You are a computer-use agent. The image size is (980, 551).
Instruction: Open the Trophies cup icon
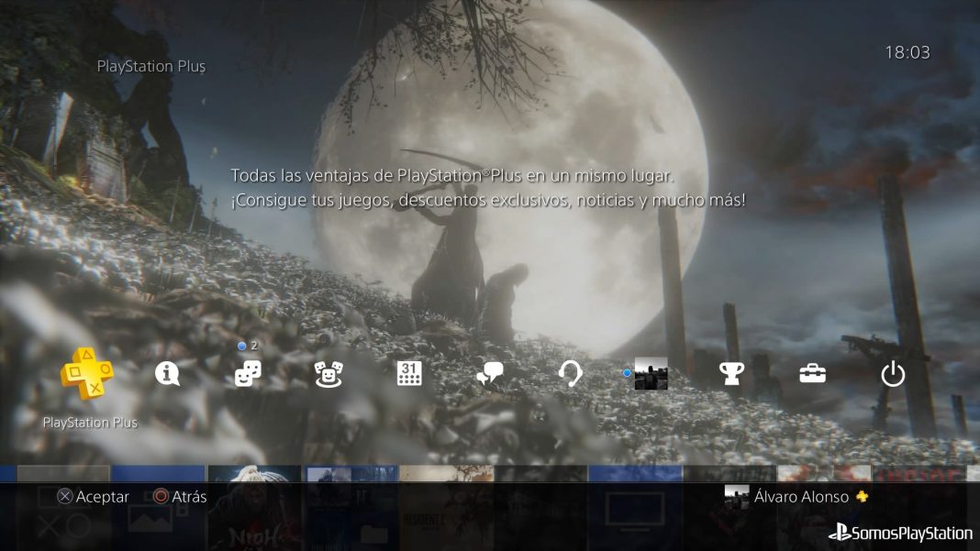pyautogui.click(x=731, y=373)
